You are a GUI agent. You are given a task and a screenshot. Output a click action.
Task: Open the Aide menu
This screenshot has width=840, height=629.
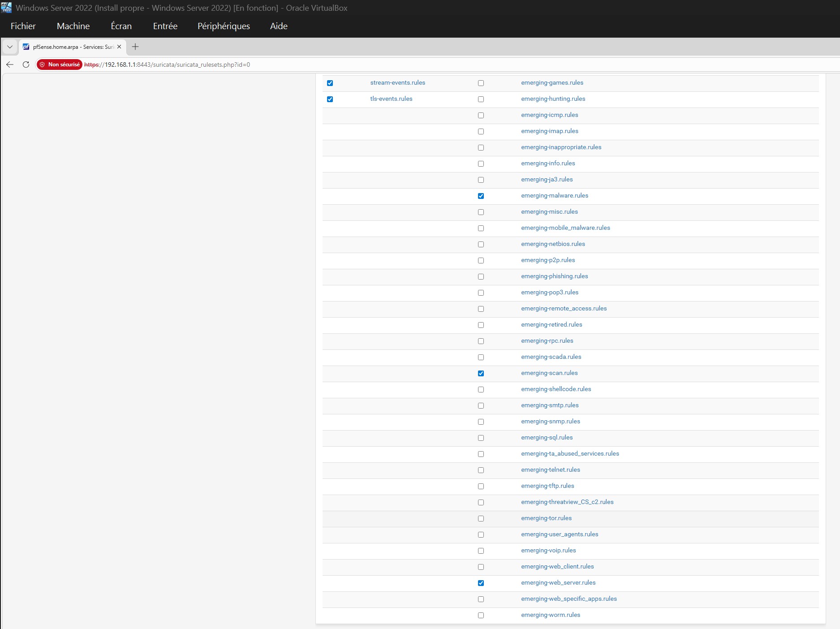point(279,26)
